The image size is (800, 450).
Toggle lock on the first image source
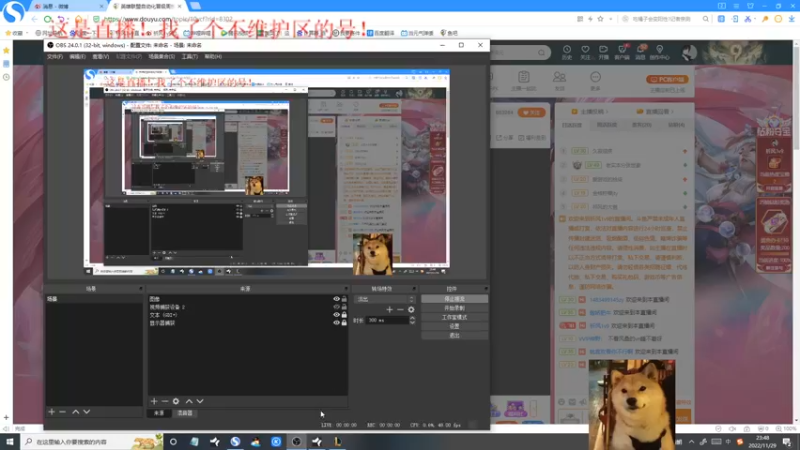(x=344, y=299)
